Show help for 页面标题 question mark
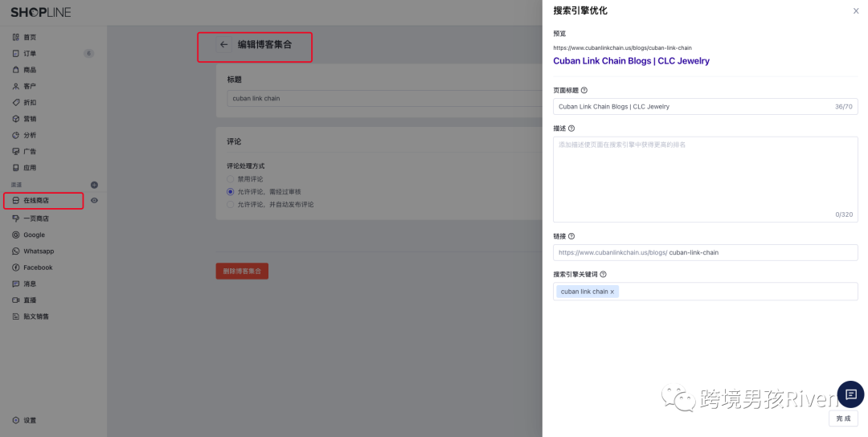The width and height of the screenshot is (868, 437). (x=584, y=90)
